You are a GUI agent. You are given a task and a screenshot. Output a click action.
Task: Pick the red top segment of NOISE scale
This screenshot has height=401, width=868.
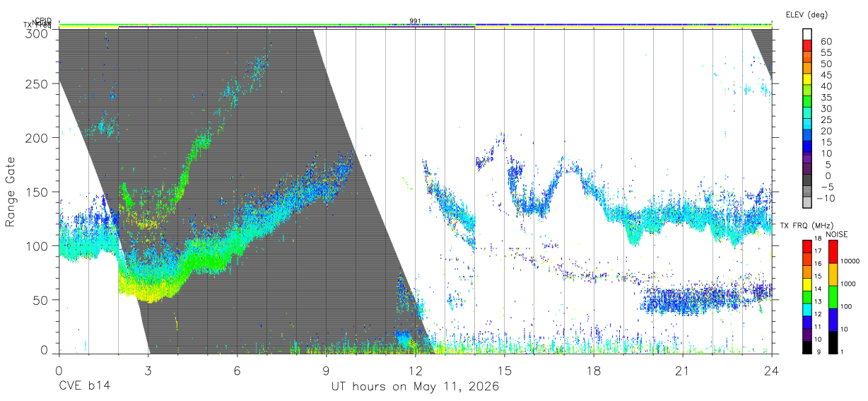tap(833, 252)
